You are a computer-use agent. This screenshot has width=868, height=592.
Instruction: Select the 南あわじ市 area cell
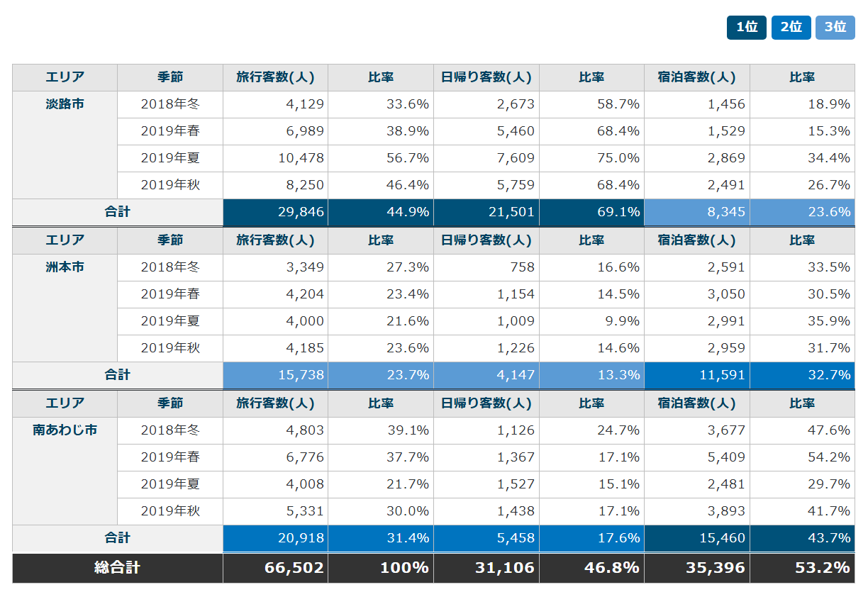[65, 430]
